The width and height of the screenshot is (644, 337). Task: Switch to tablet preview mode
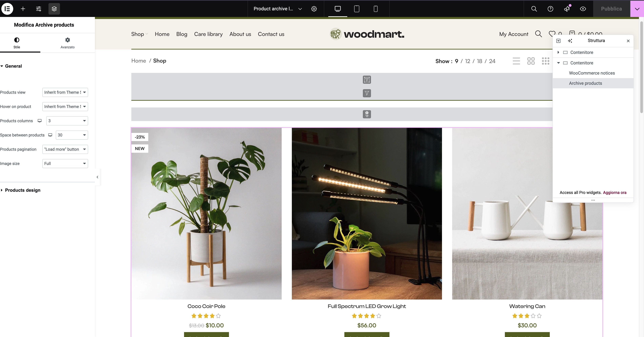(x=357, y=9)
